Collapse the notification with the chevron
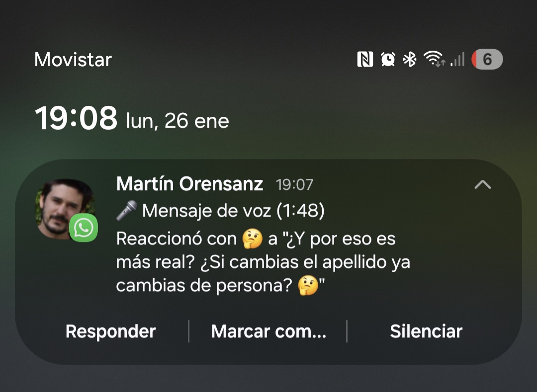 click(x=482, y=185)
